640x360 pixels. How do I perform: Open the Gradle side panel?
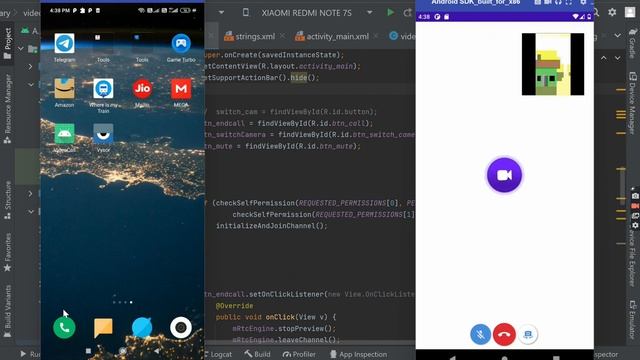point(633,43)
